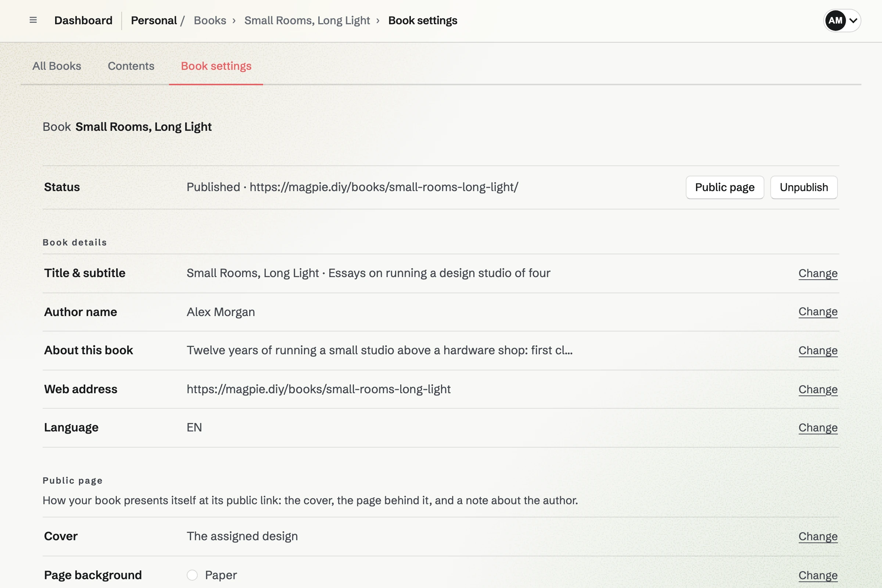This screenshot has height=588, width=882.
Task: Click the AM avatar icon
Action: 835,20
